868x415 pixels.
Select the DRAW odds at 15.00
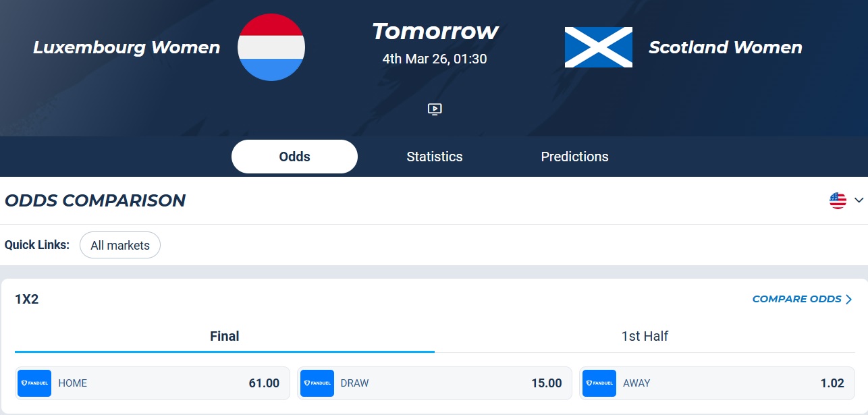434,383
